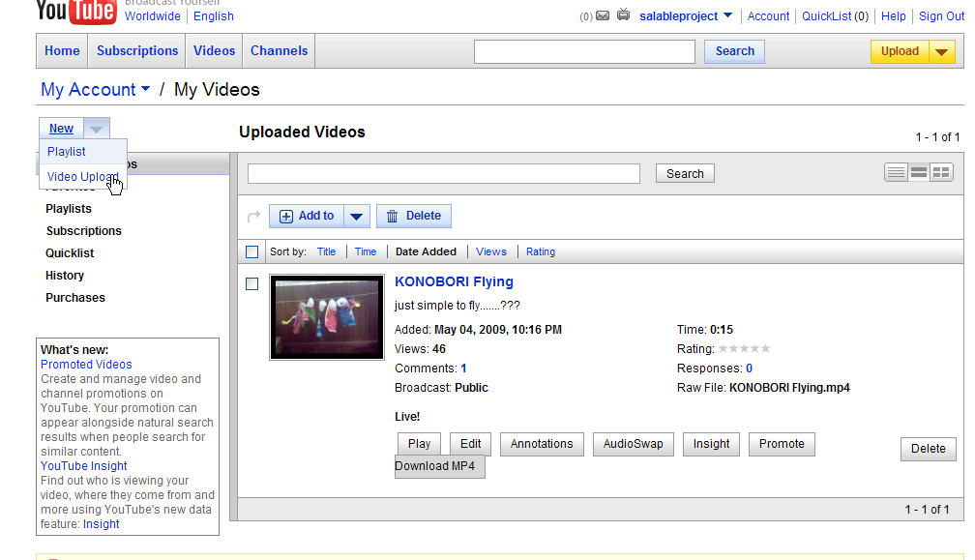Open Annotations for the video

pos(542,444)
